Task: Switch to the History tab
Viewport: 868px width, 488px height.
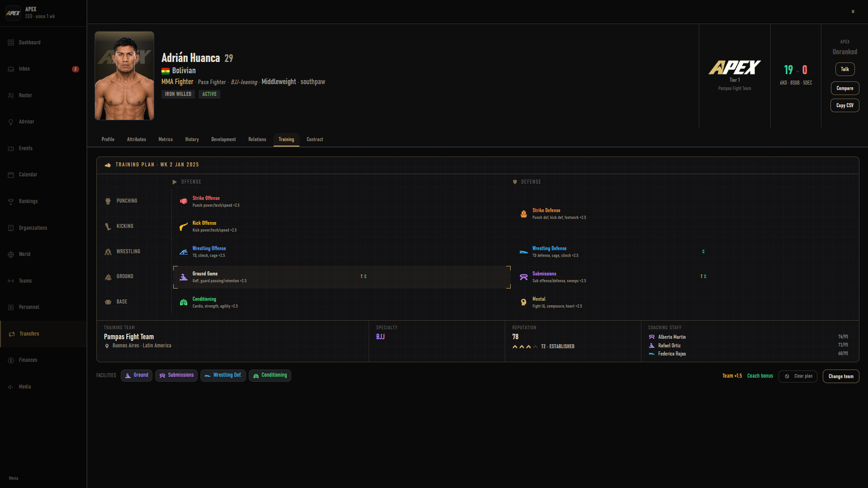Action: 192,139
